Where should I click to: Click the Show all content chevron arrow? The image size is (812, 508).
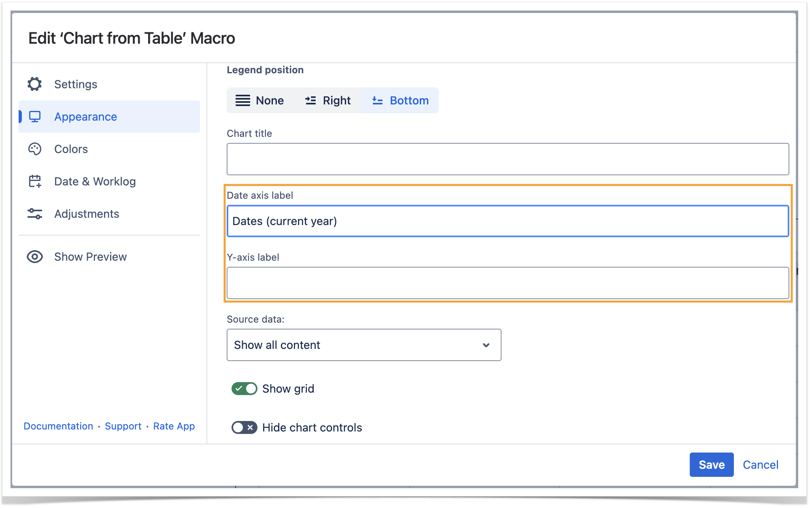click(x=486, y=345)
